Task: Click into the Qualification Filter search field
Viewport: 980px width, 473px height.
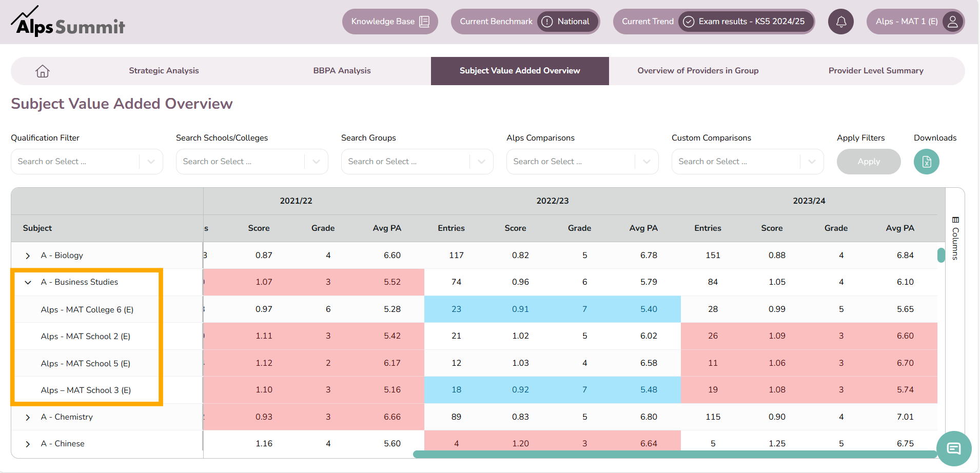Action: pos(75,162)
